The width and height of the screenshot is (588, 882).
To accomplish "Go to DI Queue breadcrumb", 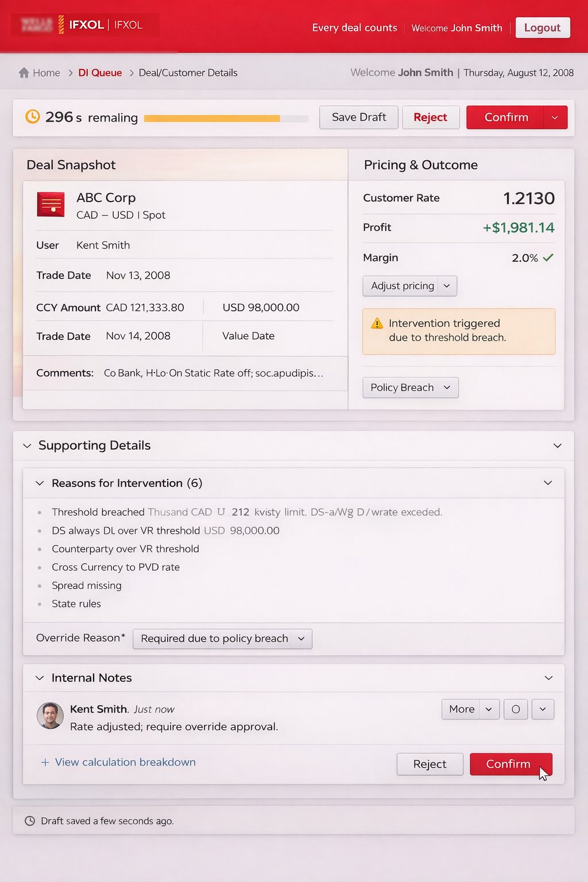I will click(x=100, y=73).
